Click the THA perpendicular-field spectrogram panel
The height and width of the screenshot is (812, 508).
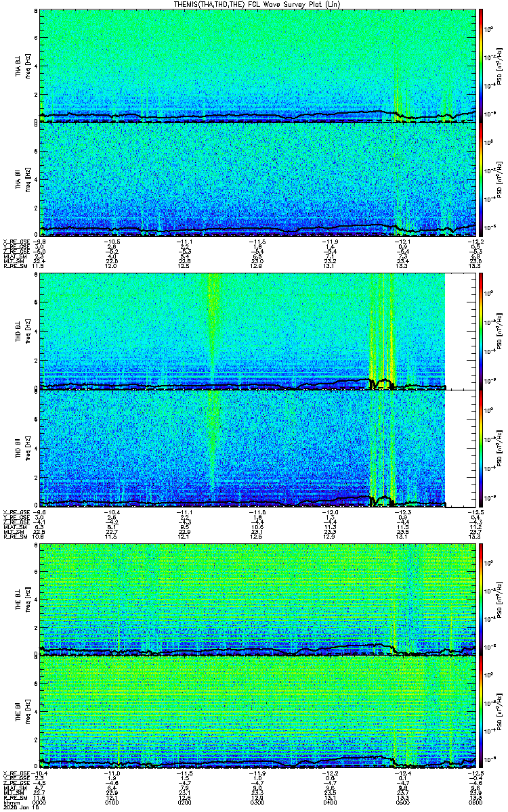click(257, 65)
